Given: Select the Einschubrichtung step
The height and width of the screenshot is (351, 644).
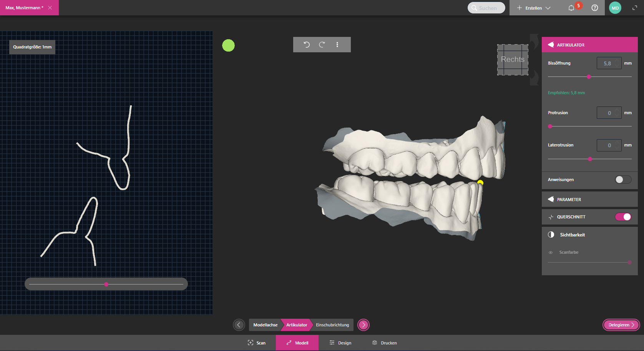Looking at the screenshot, I should click(x=332, y=325).
